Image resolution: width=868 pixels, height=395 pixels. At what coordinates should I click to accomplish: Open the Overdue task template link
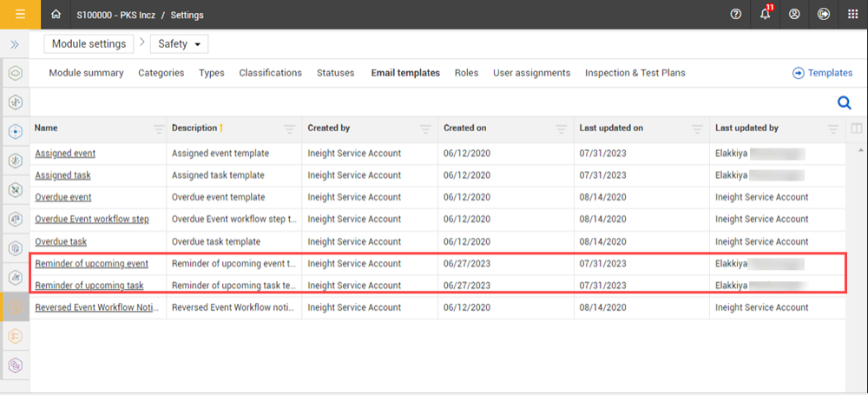[x=61, y=241]
